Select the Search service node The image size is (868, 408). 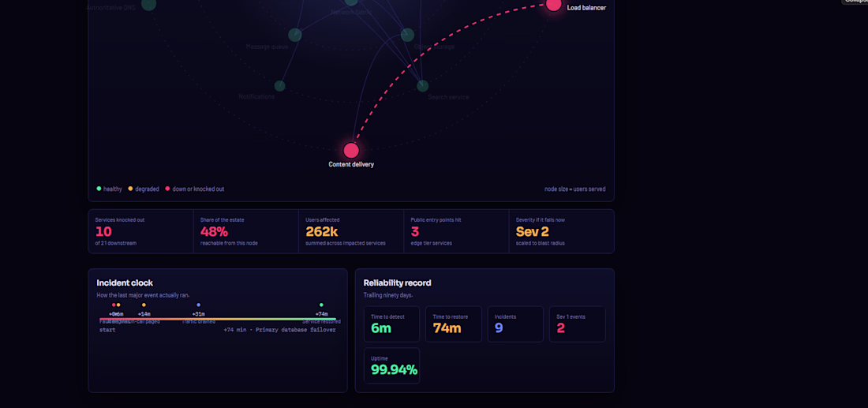422,86
